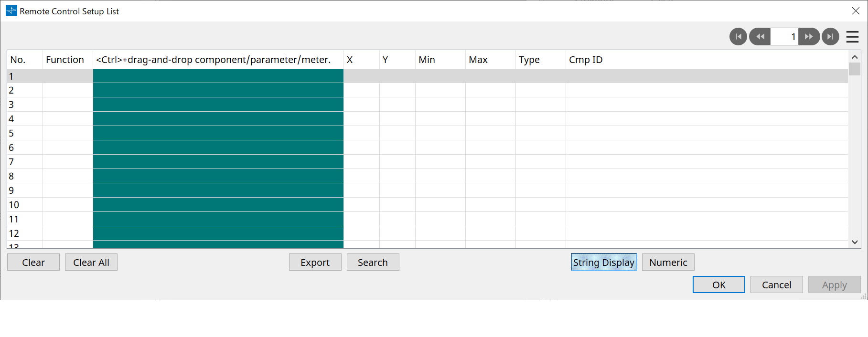Click the Function column header
Screen dimensions: 868x337
(x=65, y=60)
